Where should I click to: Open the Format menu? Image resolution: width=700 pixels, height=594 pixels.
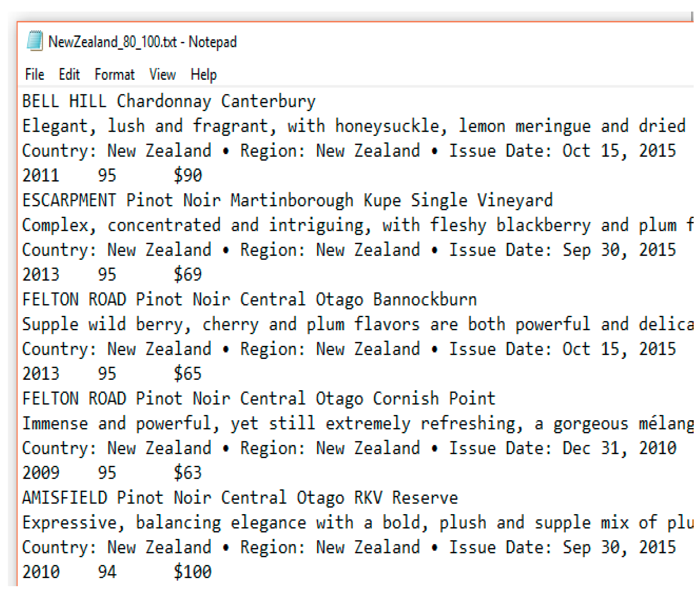point(114,75)
